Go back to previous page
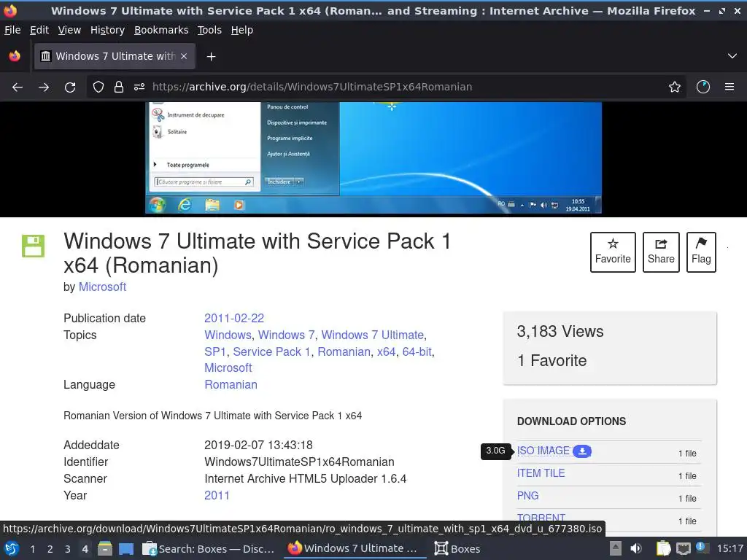The height and width of the screenshot is (560, 747). click(18, 87)
